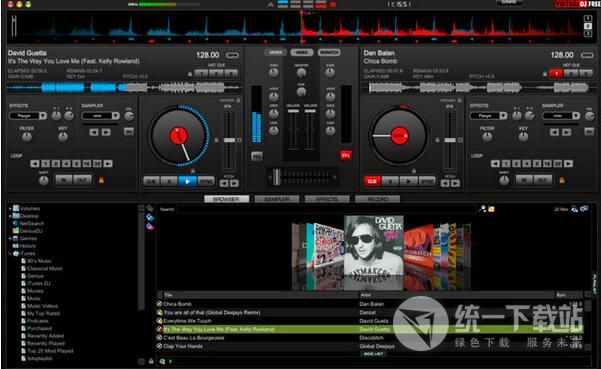The width and height of the screenshot is (601, 369).
Task: Open the right deck Sampler dropdown
Action: [x=561, y=116]
